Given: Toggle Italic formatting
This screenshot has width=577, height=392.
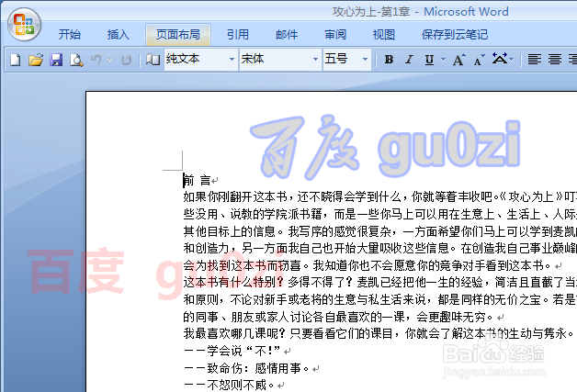Looking at the screenshot, I should [409, 59].
